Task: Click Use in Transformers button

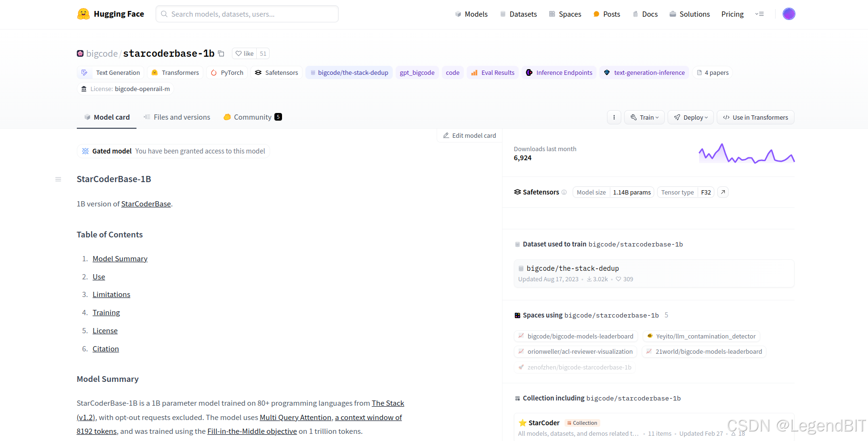Action: coord(755,117)
